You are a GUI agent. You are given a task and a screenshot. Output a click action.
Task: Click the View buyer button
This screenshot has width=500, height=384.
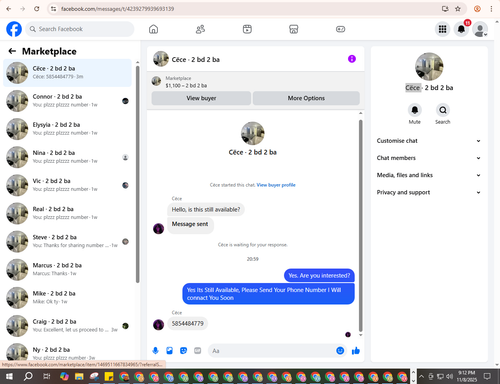coord(201,98)
